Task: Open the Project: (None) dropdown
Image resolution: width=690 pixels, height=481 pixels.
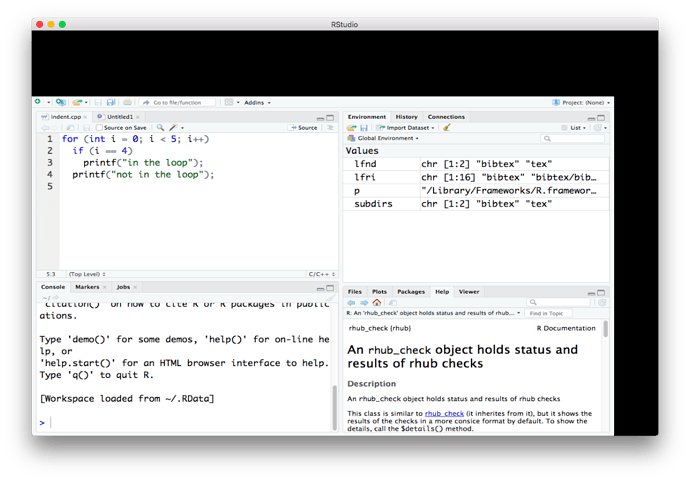Action: pyautogui.click(x=581, y=103)
